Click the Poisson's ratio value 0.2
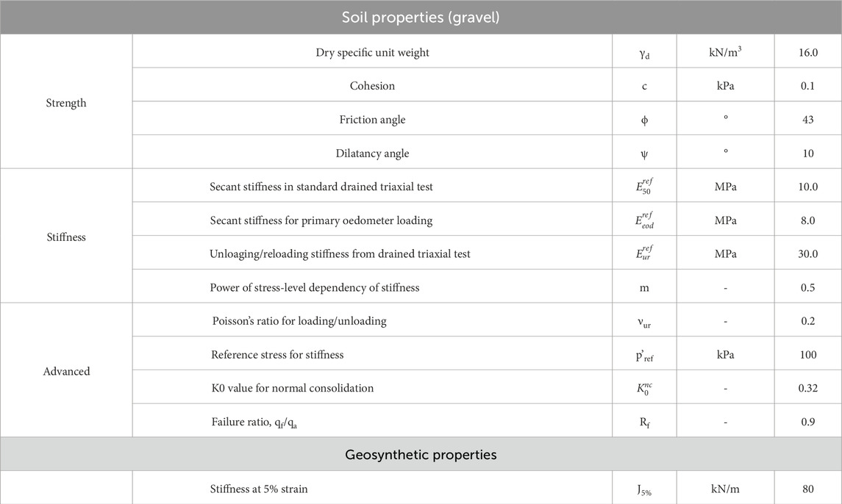Viewport: 842px width, 504px height. pos(807,321)
